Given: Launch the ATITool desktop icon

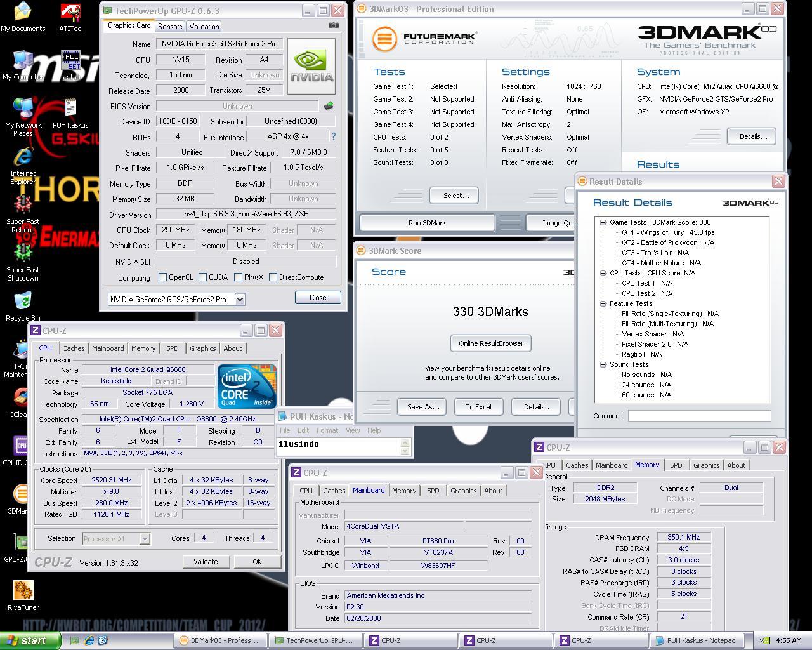Looking at the screenshot, I should 70,17.
